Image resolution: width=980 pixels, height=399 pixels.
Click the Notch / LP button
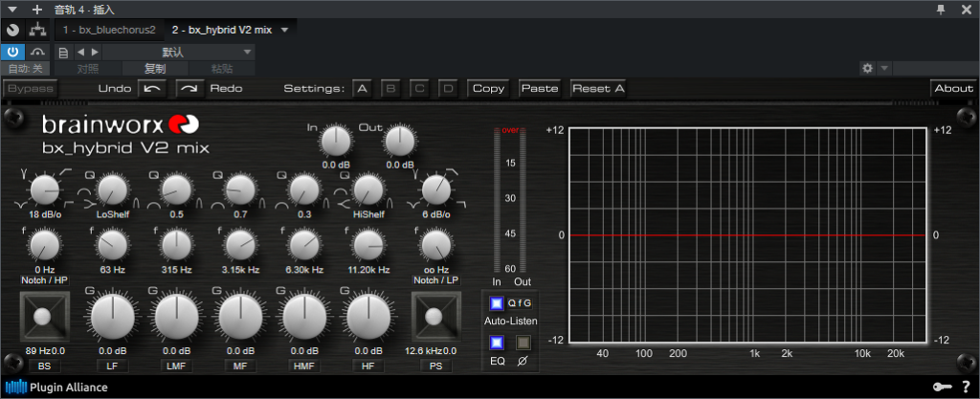(x=435, y=280)
